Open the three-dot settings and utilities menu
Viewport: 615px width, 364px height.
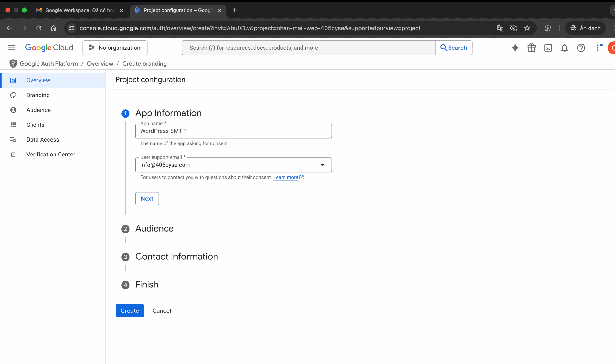pyautogui.click(x=598, y=48)
